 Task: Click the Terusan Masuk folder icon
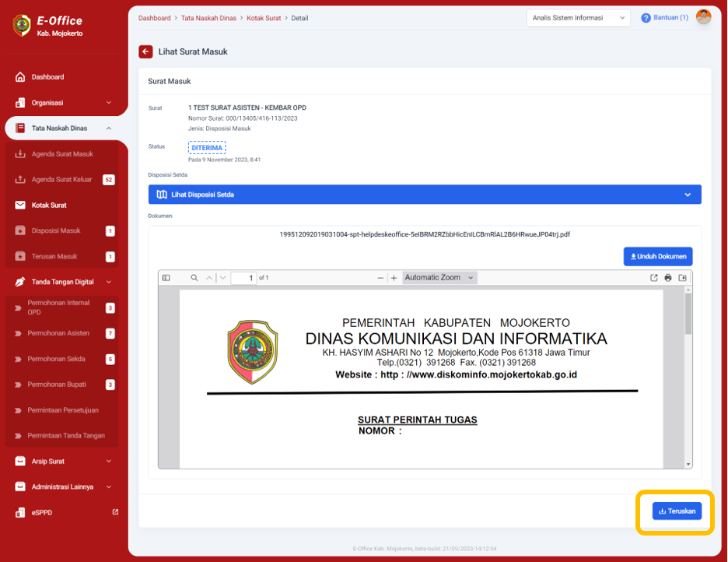(x=20, y=256)
